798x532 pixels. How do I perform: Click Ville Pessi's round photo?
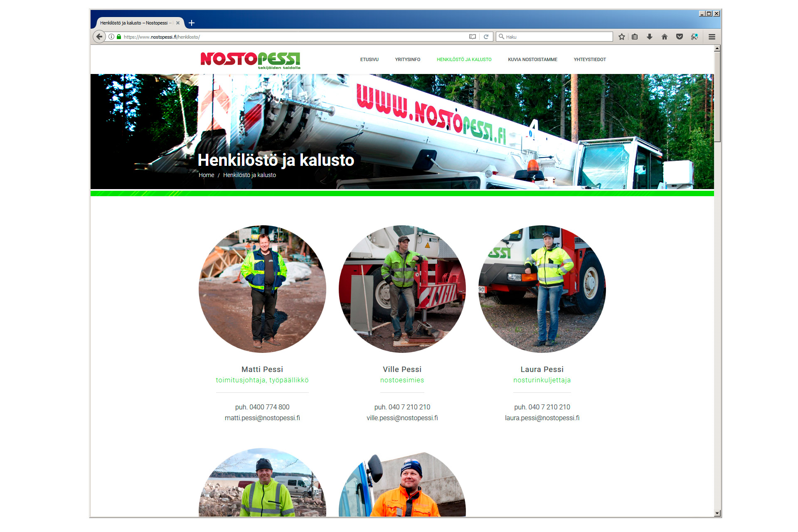point(402,289)
